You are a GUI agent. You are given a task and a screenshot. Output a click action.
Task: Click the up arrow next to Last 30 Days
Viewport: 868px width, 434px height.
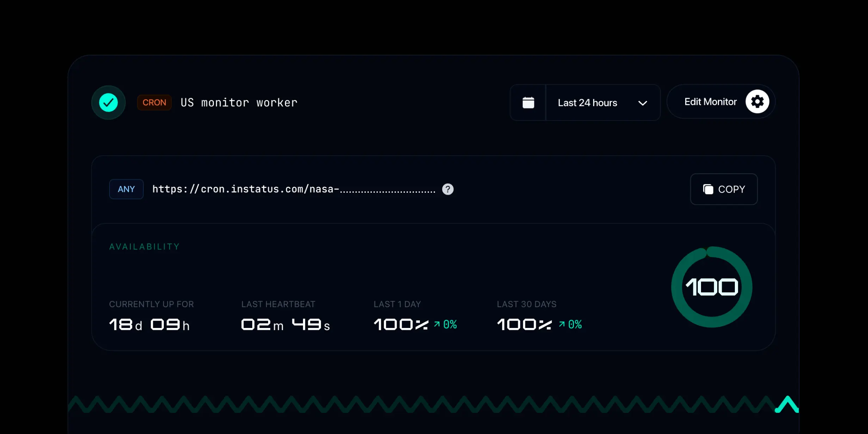coord(562,324)
